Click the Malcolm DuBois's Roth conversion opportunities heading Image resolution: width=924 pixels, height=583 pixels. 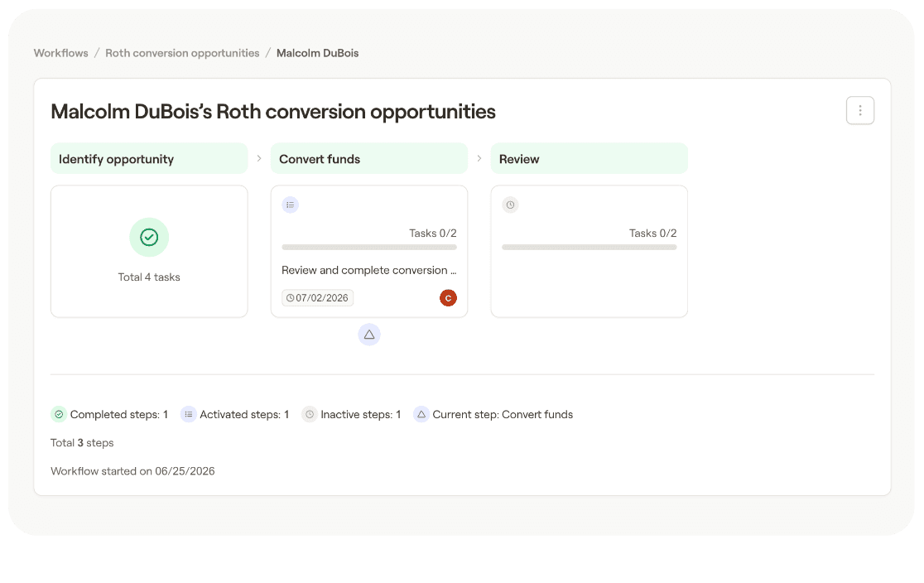[273, 112]
